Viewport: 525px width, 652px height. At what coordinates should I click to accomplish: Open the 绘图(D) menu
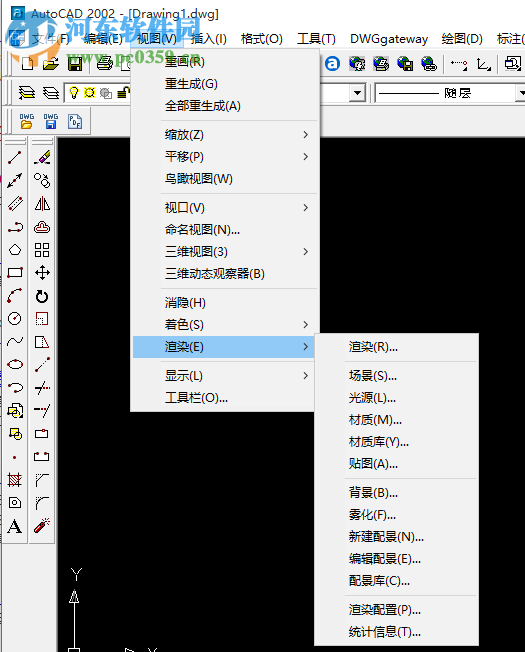(462, 39)
